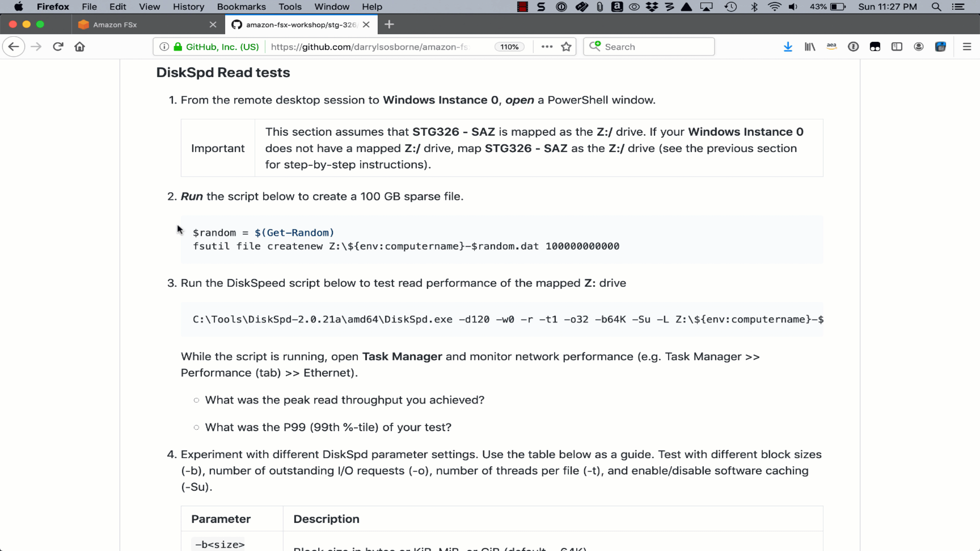Switch to the Amazon FSx tab
The height and width of the screenshot is (551, 980).
pos(148,24)
